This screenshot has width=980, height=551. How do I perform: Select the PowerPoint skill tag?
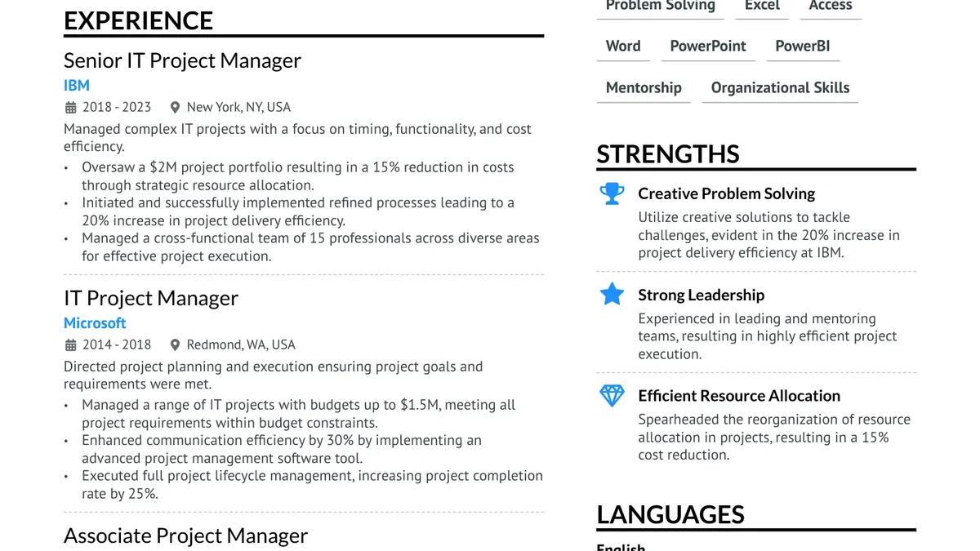(x=708, y=47)
